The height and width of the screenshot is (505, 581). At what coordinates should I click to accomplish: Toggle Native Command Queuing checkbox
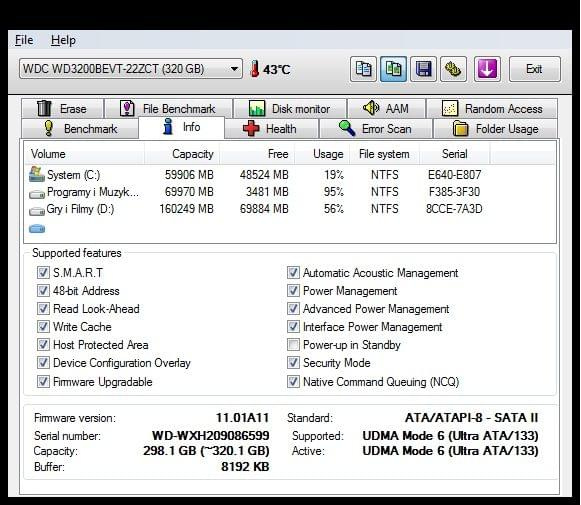tap(293, 381)
